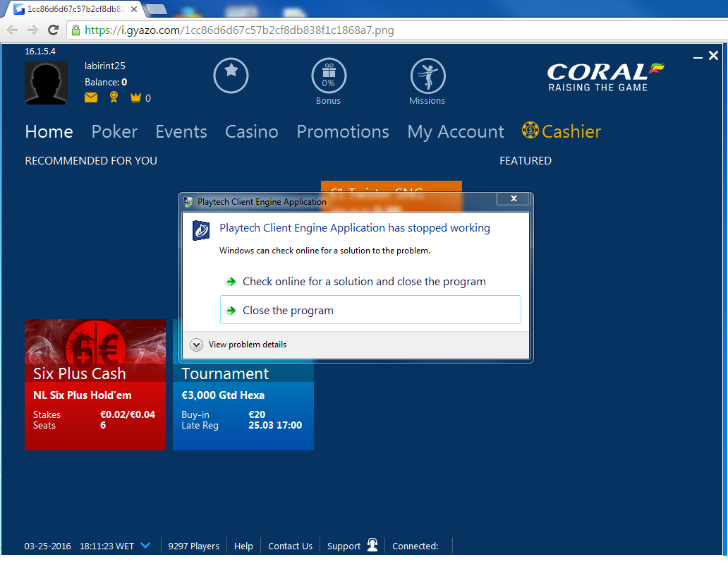
Task: Click the 03-25-2016 date
Action: (x=48, y=546)
